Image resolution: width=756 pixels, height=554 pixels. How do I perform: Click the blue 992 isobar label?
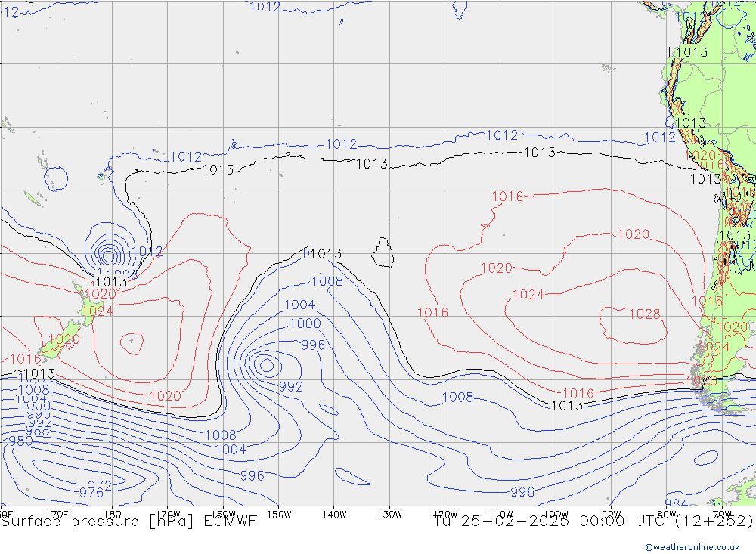click(291, 387)
